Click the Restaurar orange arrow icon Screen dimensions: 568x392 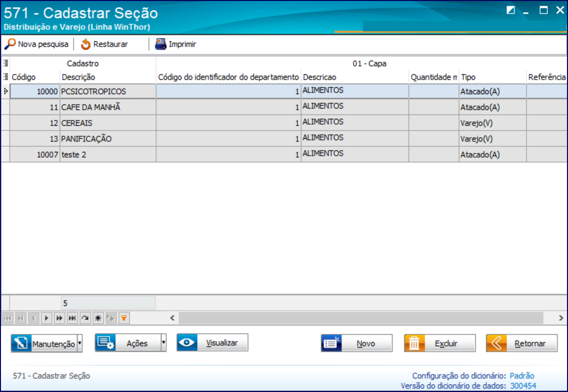point(86,44)
